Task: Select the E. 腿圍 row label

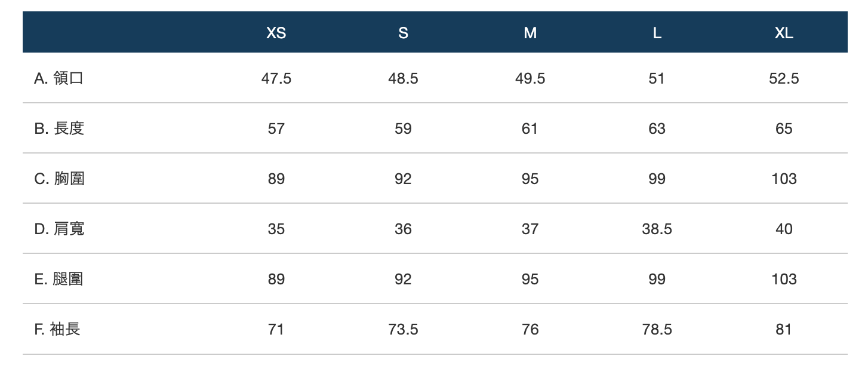Action: click(x=59, y=279)
